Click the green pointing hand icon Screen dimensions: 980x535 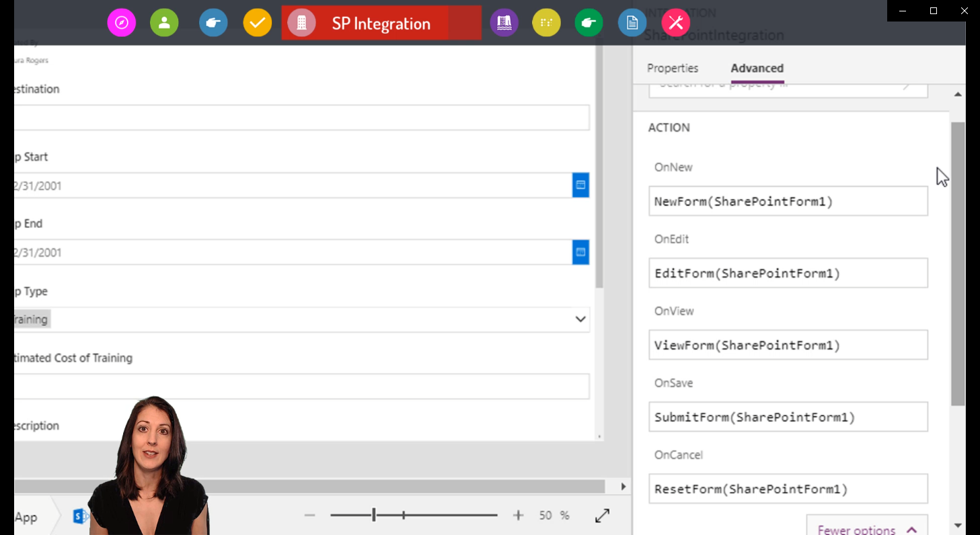tap(589, 23)
